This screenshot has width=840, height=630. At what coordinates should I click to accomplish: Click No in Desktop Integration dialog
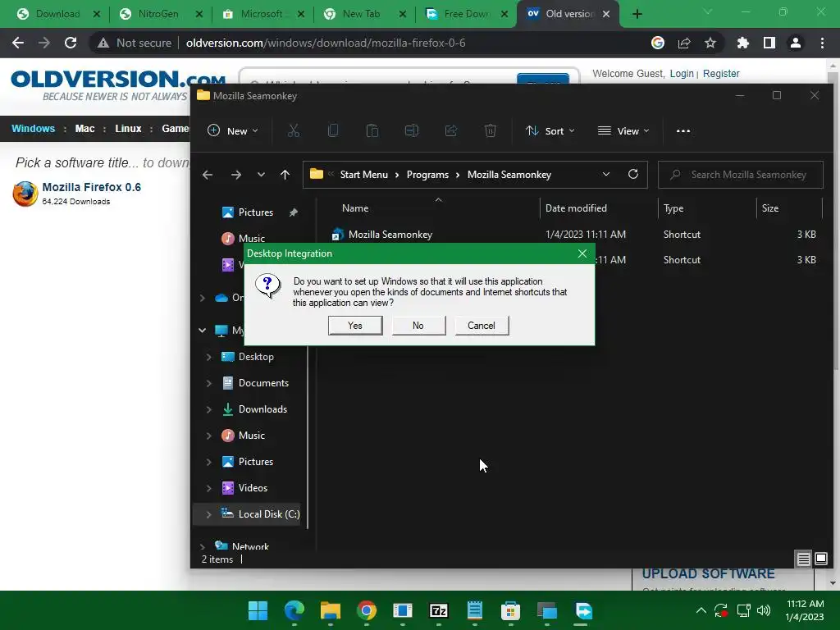[418, 325]
